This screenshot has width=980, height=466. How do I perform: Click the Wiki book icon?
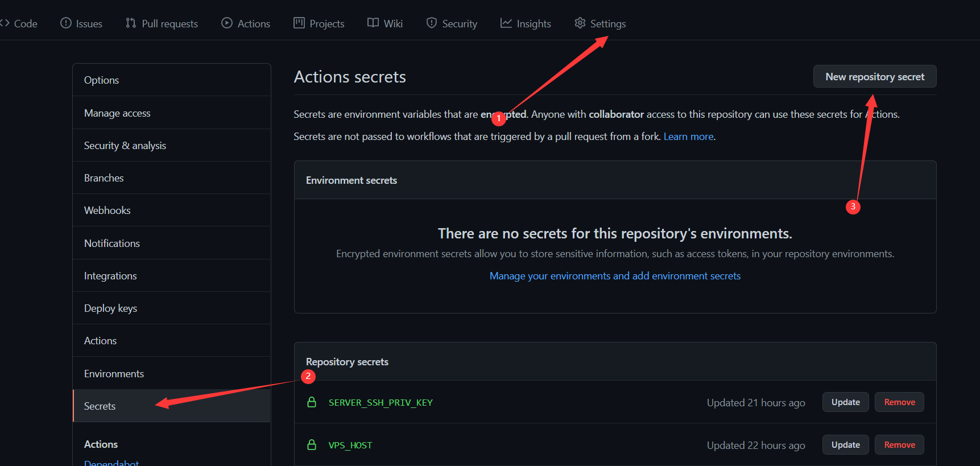tap(373, 23)
